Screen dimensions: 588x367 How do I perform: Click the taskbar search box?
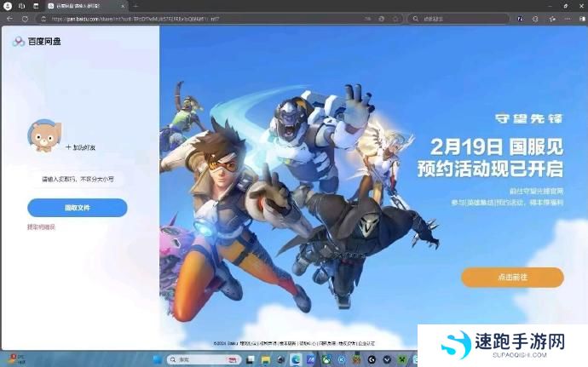[x=205, y=360]
